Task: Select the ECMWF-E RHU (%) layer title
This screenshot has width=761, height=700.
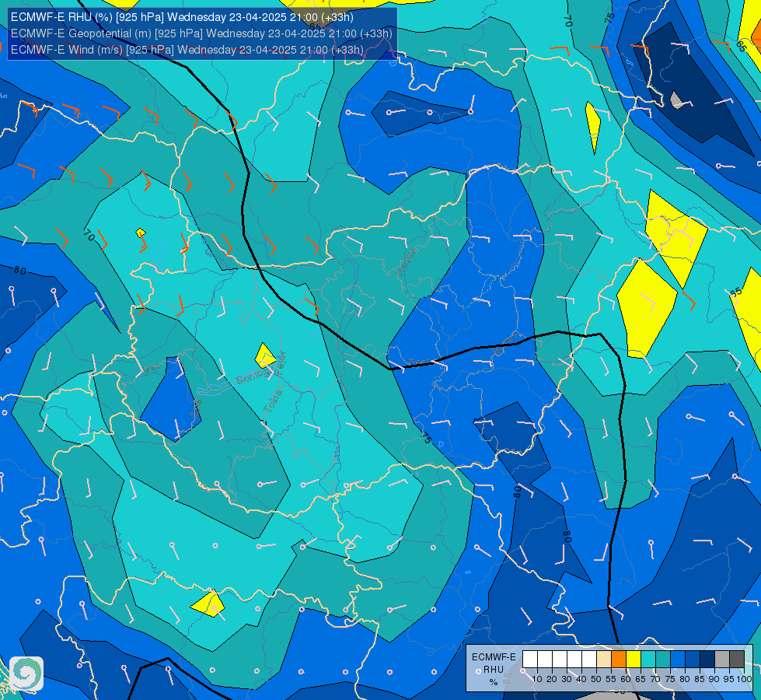Action: click(182, 17)
